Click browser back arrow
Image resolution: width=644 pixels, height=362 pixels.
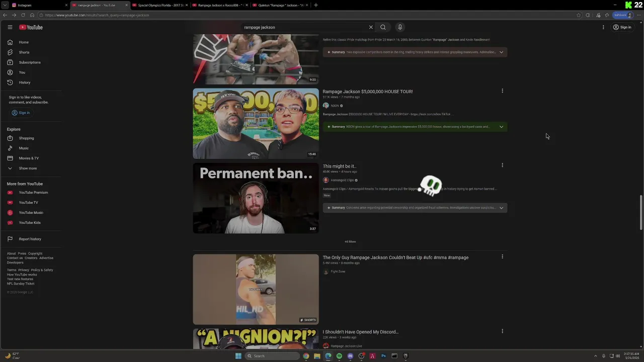[6, 15]
